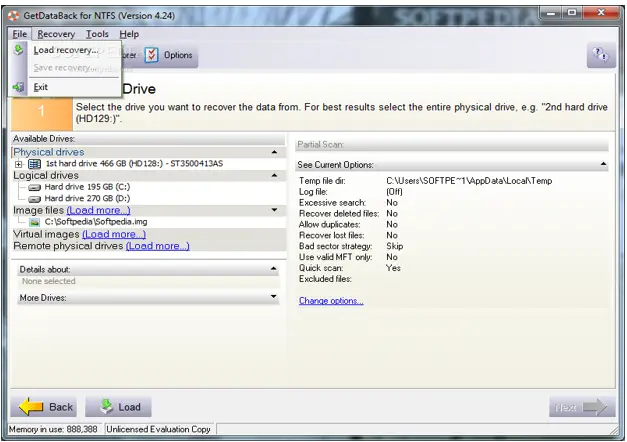Click the None selected details text

click(48, 281)
